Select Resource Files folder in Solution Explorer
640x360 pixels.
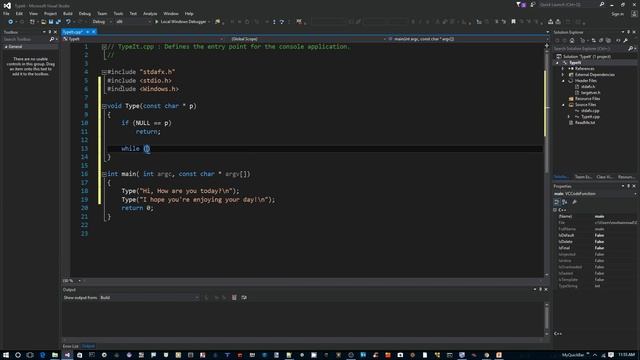point(587,99)
